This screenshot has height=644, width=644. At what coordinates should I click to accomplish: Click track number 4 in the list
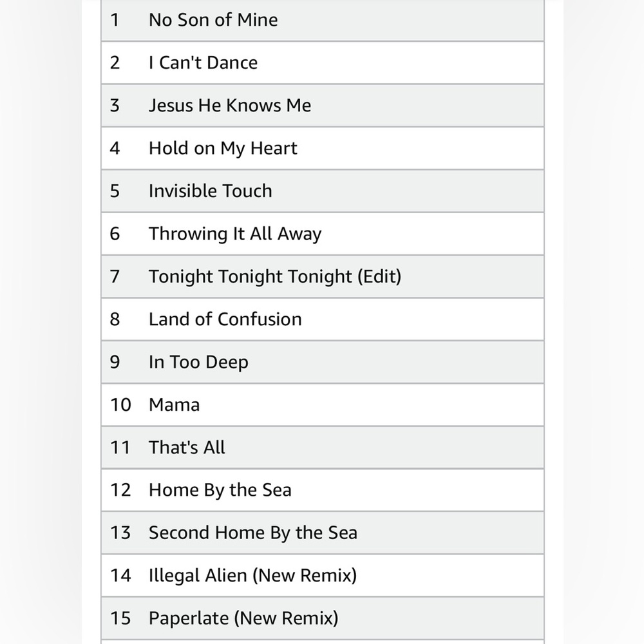(x=115, y=148)
